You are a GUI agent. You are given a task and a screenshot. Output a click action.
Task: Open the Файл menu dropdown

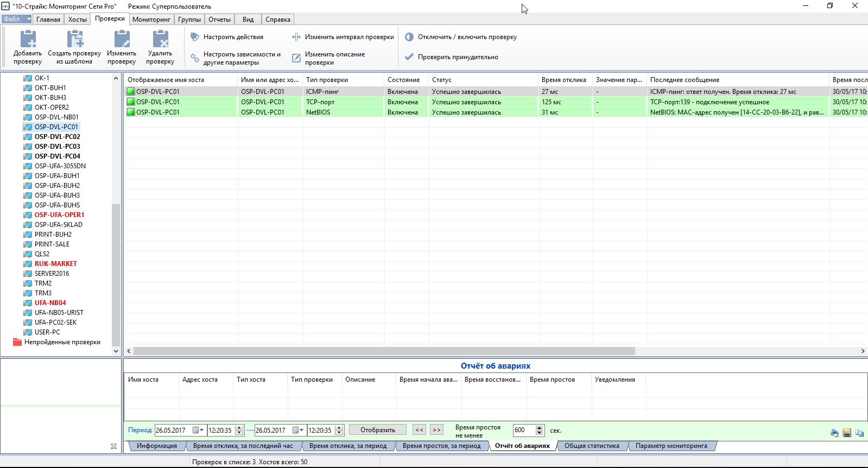(x=17, y=19)
